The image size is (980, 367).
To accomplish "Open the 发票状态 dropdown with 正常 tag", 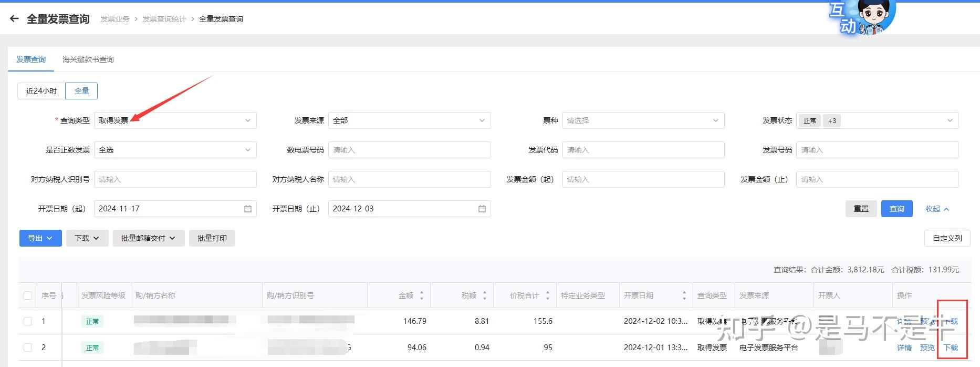I will [x=878, y=120].
